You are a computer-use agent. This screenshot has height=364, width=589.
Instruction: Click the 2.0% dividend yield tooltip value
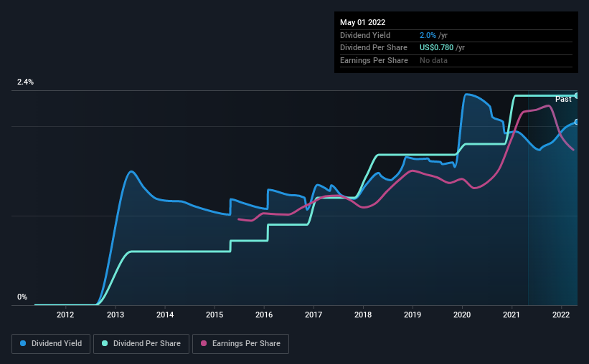428,35
